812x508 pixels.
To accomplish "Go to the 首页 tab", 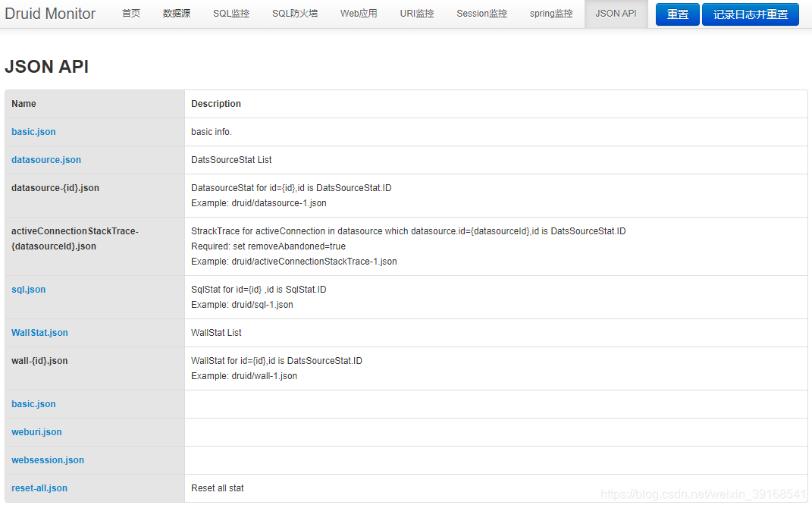I will tap(131, 14).
